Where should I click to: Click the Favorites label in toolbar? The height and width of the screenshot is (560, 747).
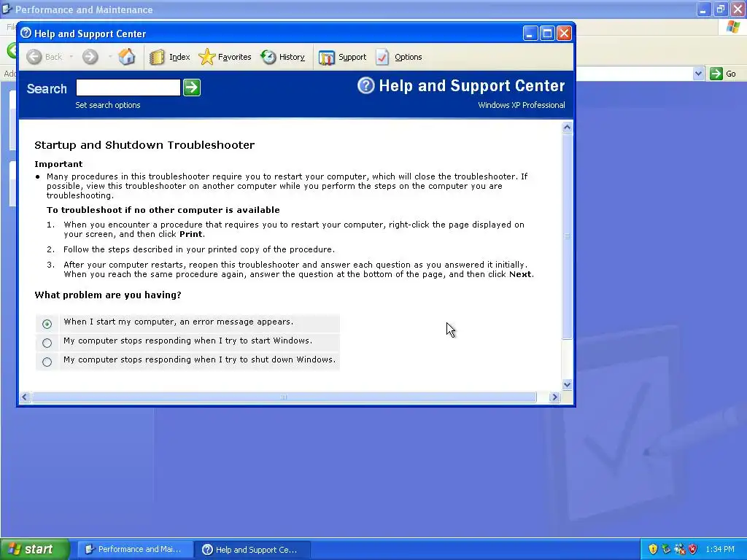tap(234, 57)
